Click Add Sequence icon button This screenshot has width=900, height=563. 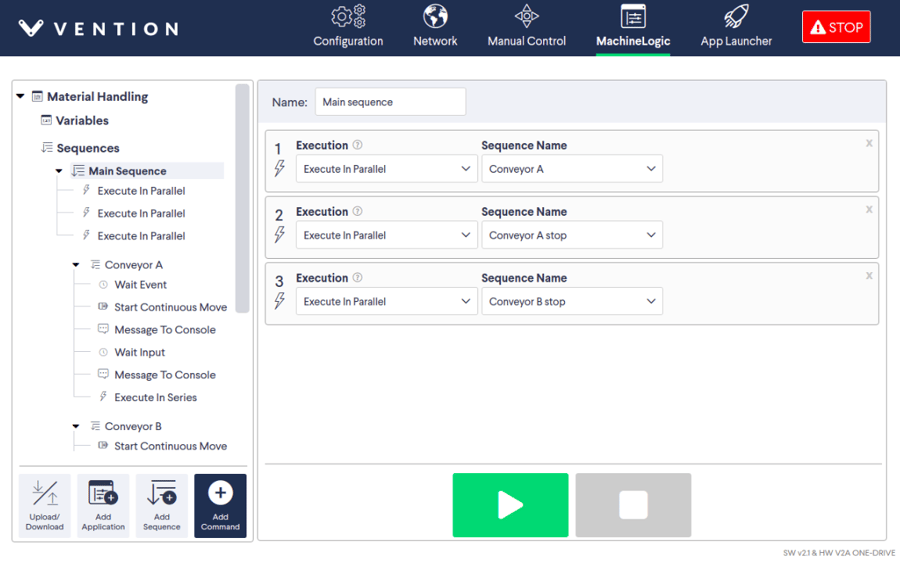(161, 506)
